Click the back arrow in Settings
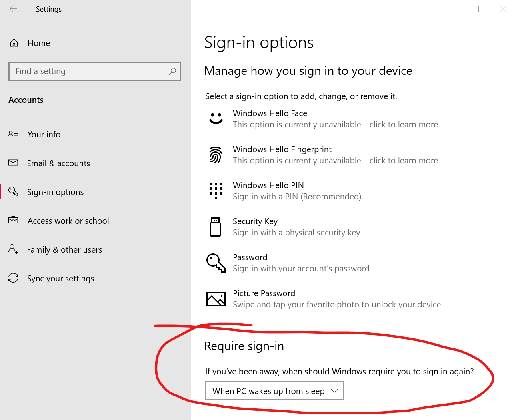The width and height of the screenshot is (514, 420). 13,9
